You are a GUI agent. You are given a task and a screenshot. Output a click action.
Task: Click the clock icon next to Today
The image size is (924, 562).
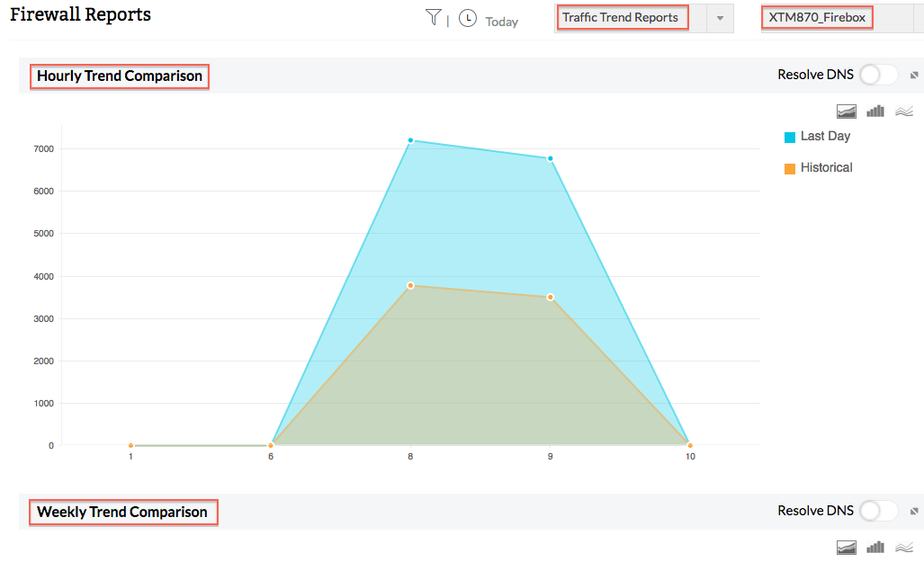(x=467, y=17)
